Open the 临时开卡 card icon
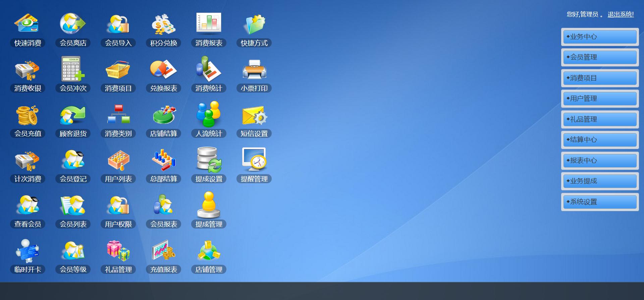644x300 pixels. [x=28, y=251]
